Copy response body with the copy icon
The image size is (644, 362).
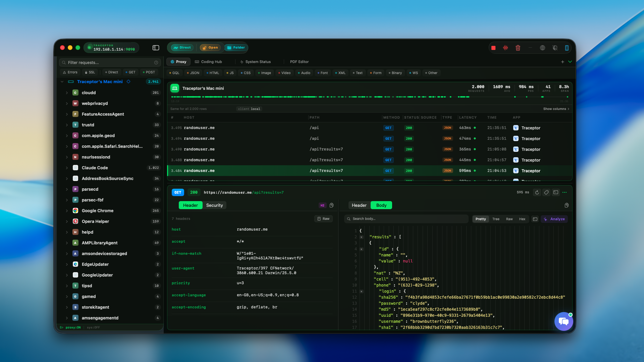coord(567,205)
